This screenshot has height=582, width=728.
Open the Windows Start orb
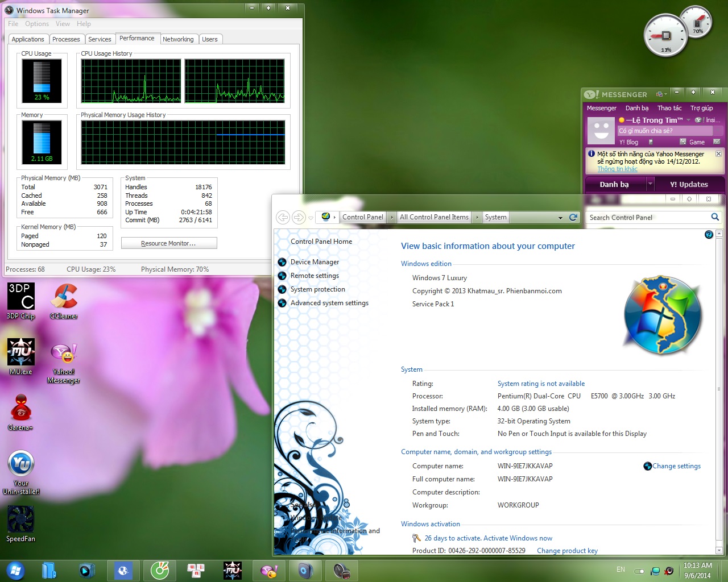pos(15,570)
